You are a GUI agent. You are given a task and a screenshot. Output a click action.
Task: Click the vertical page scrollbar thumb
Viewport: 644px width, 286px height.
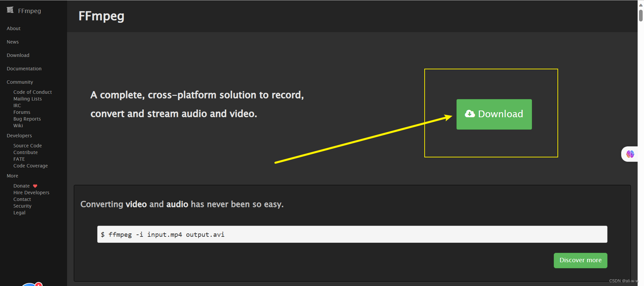(x=641, y=15)
